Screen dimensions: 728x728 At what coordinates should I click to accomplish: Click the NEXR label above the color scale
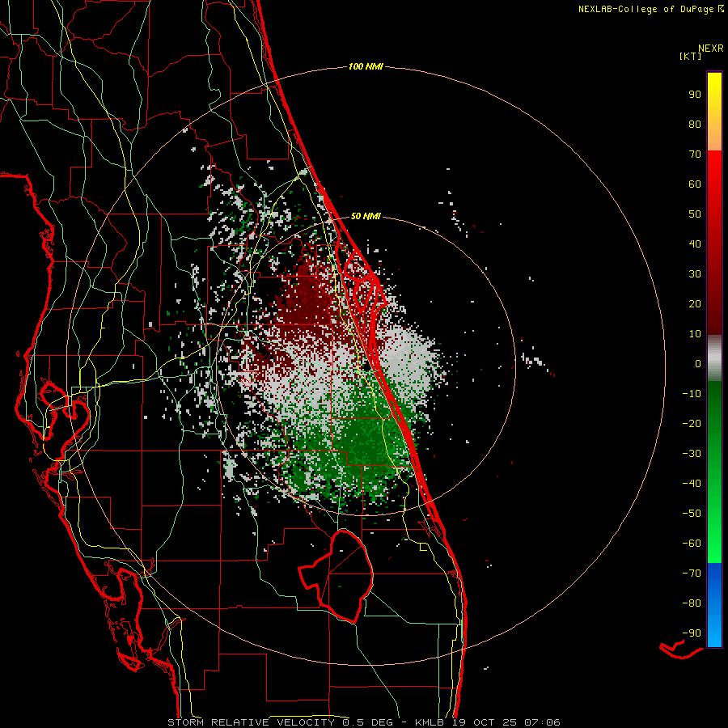click(x=711, y=49)
